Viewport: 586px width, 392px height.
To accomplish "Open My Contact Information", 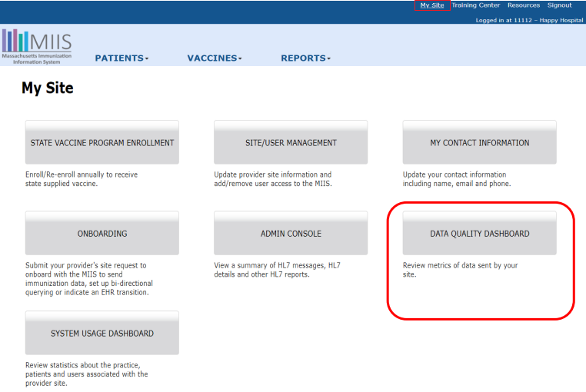I will point(479,142).
